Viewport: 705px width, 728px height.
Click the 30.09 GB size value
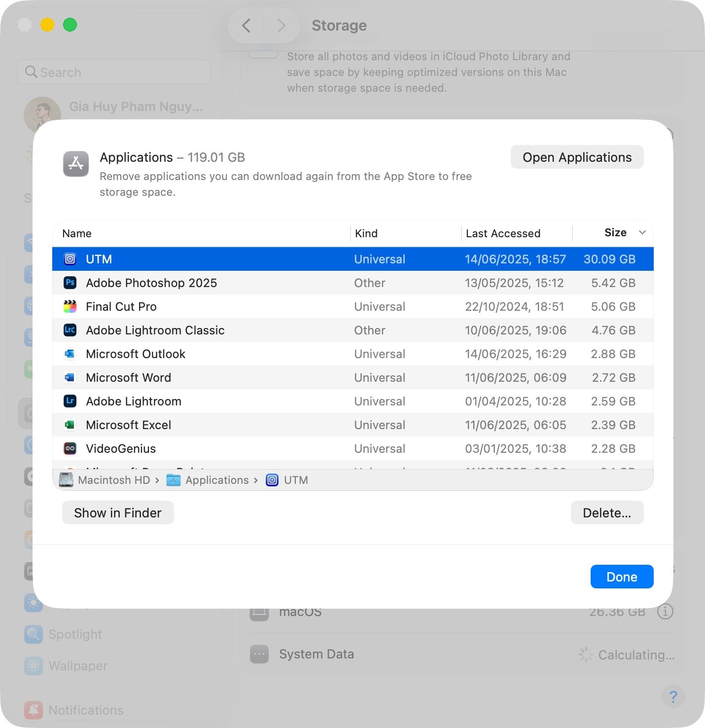pos(609,259)
